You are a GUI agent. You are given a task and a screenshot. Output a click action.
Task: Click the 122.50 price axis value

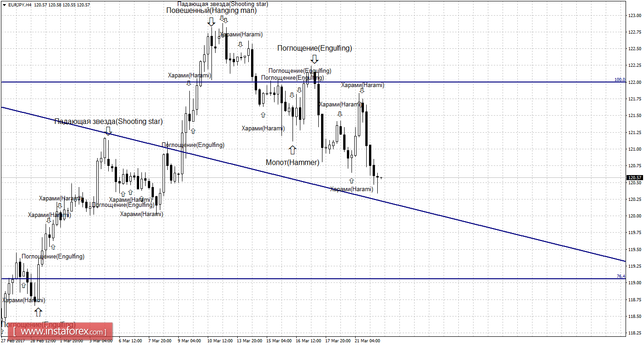(x=634, y=49)
